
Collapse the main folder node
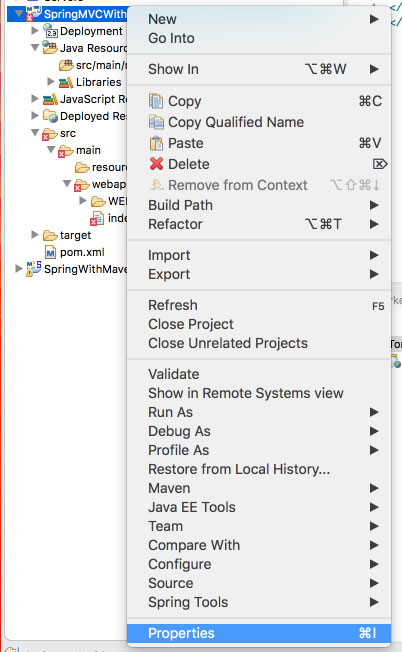(51, 150)
